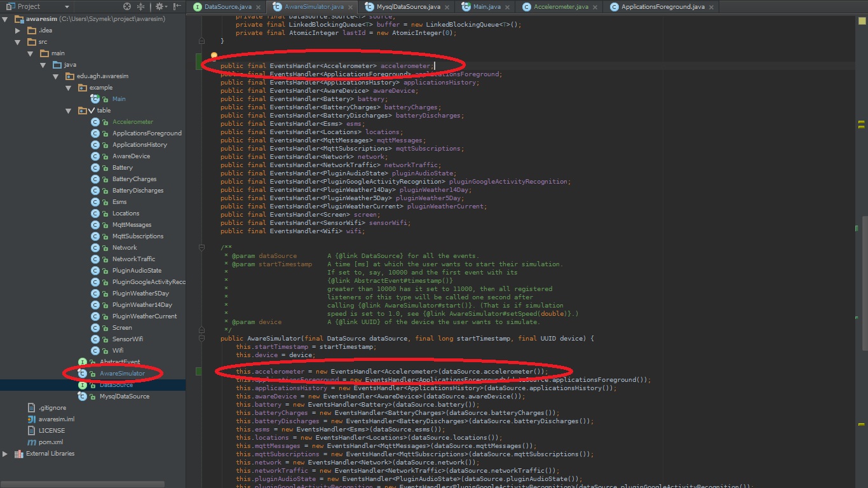Close the DataSource.java tab
Image resolution: width=868 pixels, height=488 pixels.
point(259,7)
